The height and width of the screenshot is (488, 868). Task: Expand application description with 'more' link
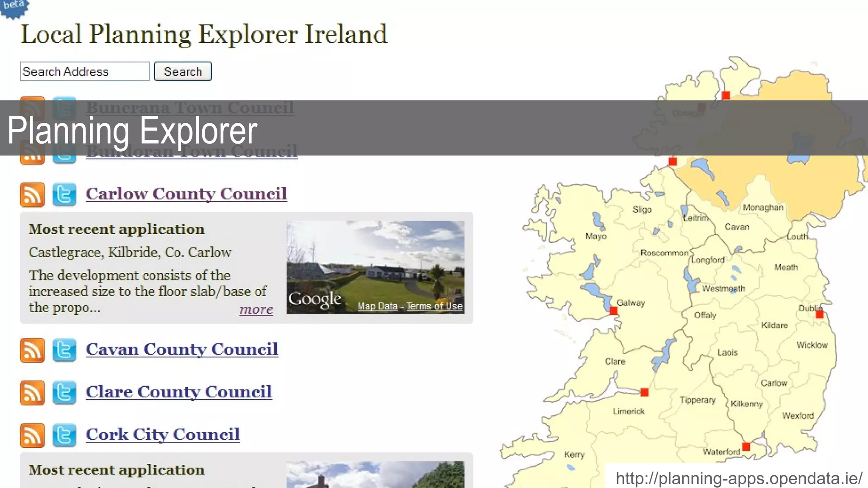[x=256, y=310]
